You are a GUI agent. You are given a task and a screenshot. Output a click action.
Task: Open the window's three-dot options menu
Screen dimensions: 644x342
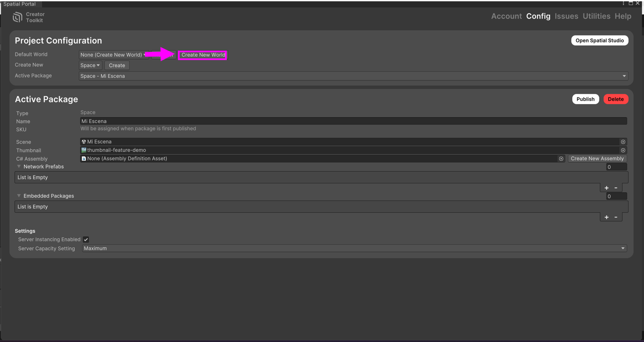(623, 3)
